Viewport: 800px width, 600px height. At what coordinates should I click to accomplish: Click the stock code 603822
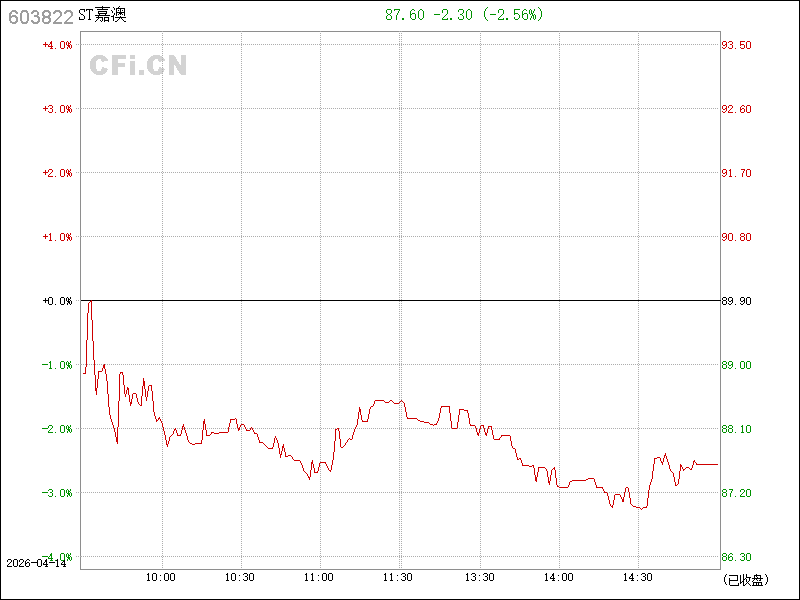(x=38, y=16)
